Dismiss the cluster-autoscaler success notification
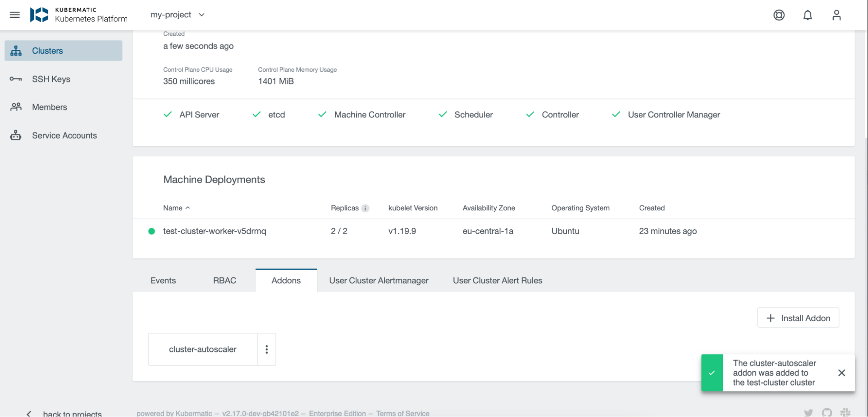 (841, 372)
